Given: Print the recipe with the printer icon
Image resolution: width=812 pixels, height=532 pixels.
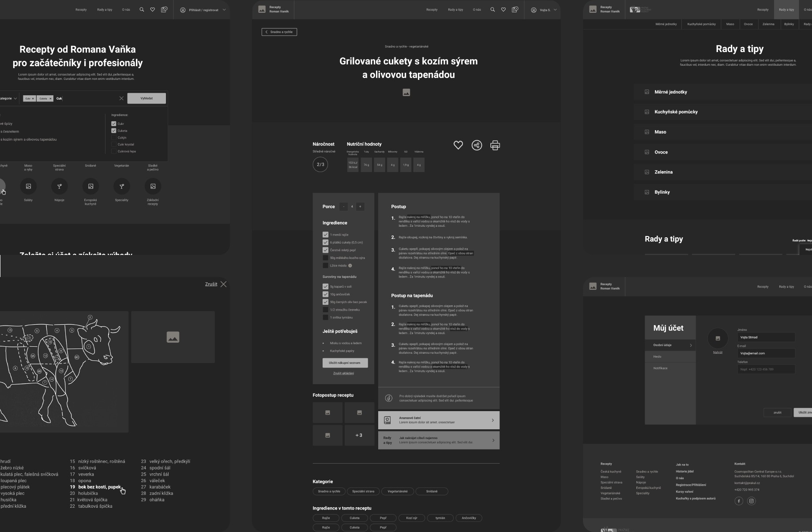Looking at the screenshot, I should click(x=495, y=145).
